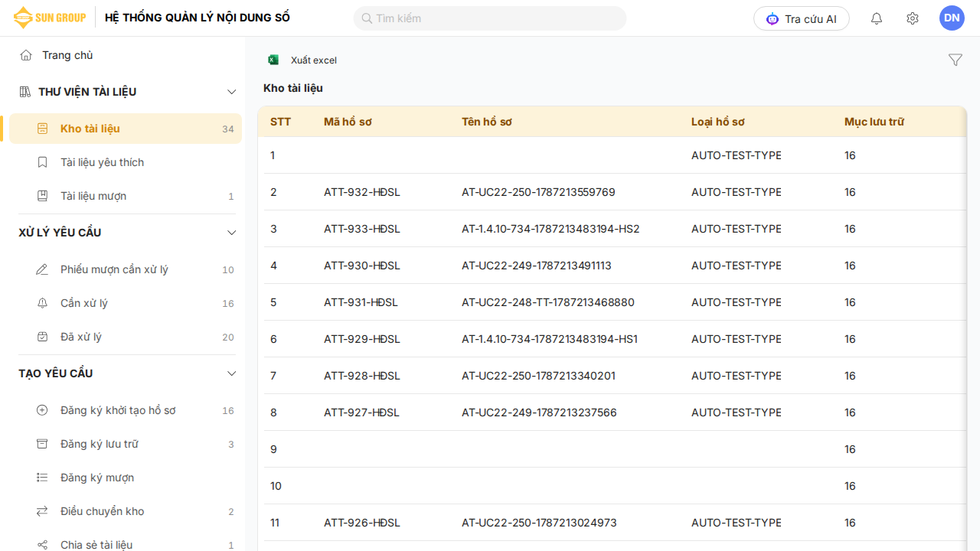
Task: Select record ATT-931-HĐSL
Action: [x=361, y=302]
